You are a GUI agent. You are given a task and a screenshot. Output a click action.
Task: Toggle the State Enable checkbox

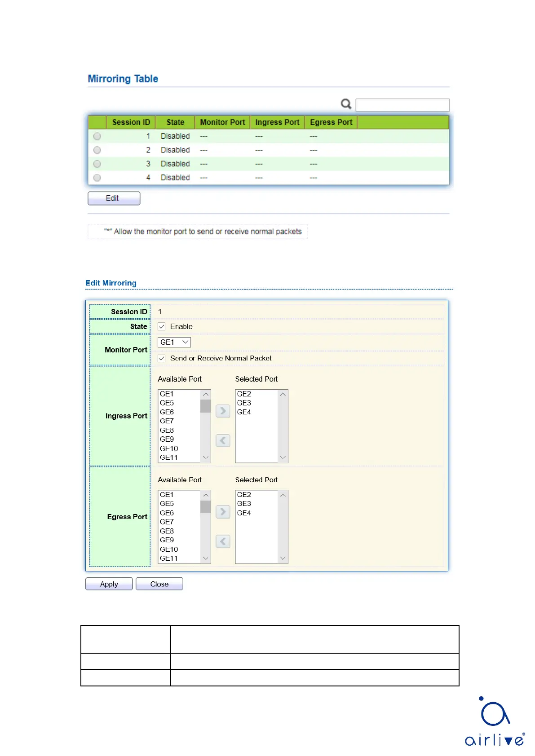click(162, 327)
